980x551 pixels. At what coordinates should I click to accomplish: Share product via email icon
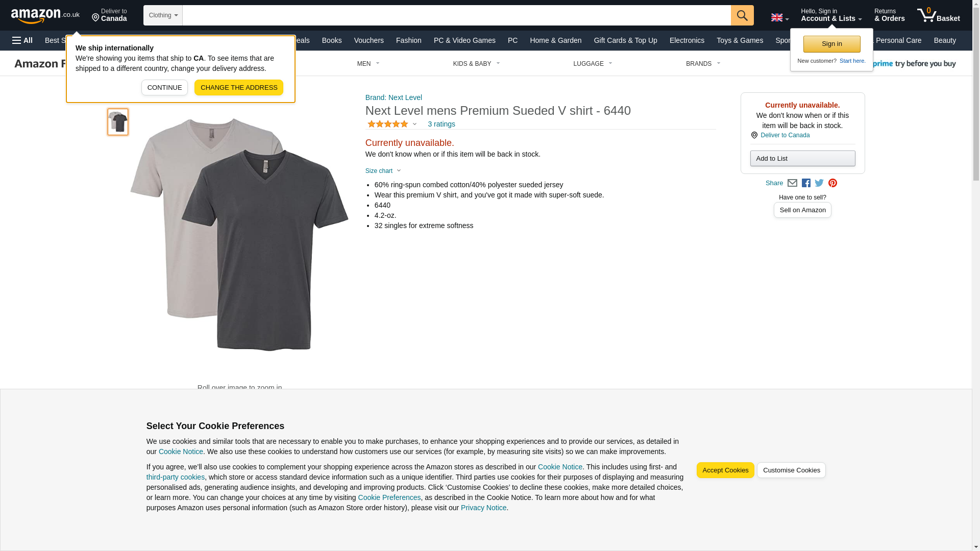792,183
